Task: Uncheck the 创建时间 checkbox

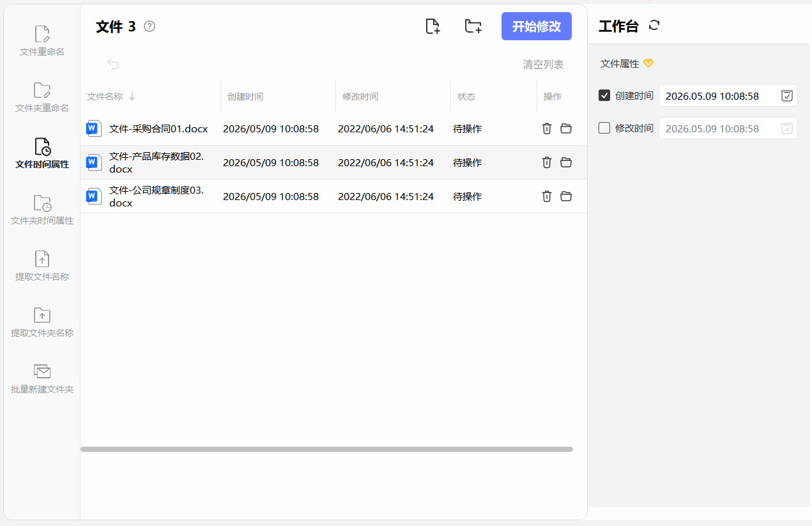Action: [x=604, y=95]
